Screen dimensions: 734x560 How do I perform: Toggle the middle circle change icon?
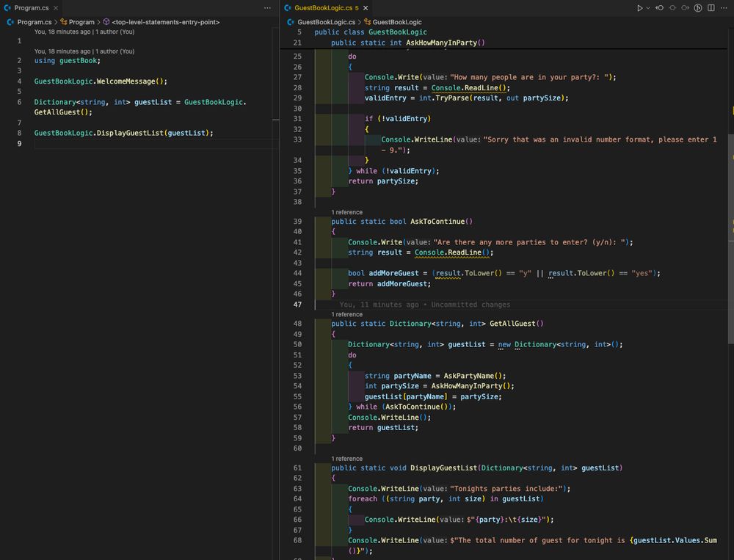[x=672, y=8]
